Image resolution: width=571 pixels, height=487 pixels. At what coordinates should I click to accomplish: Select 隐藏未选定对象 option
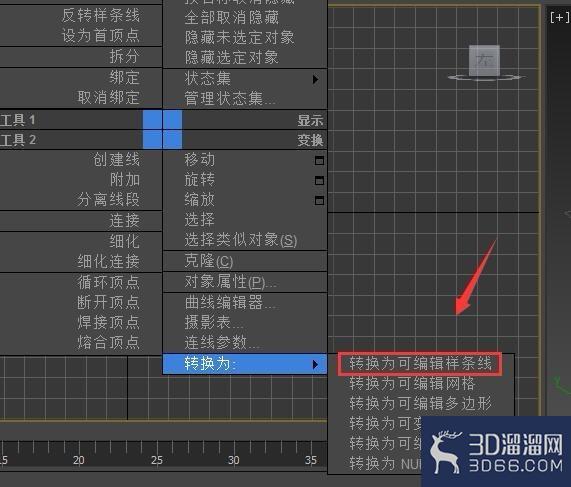[240, 38]
